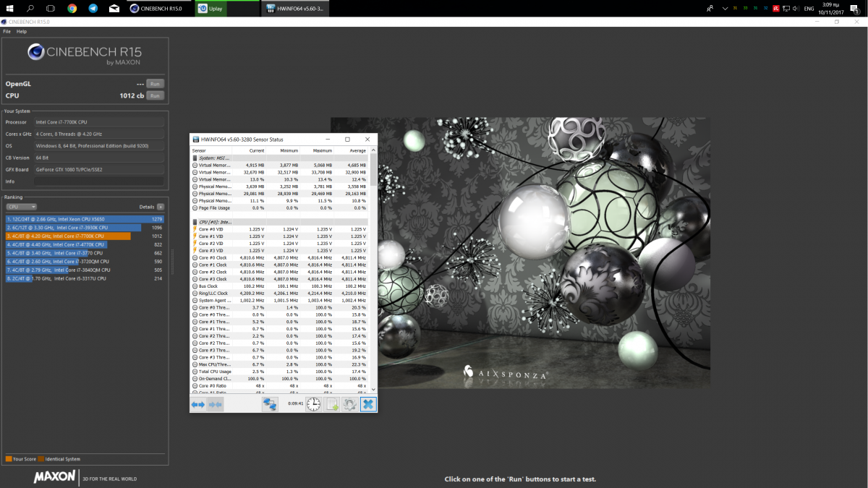Image resolution: width=868 pixels, height=488 pixels.
Task: Run the OpenGL benchmark
Action: coord(155,84)
